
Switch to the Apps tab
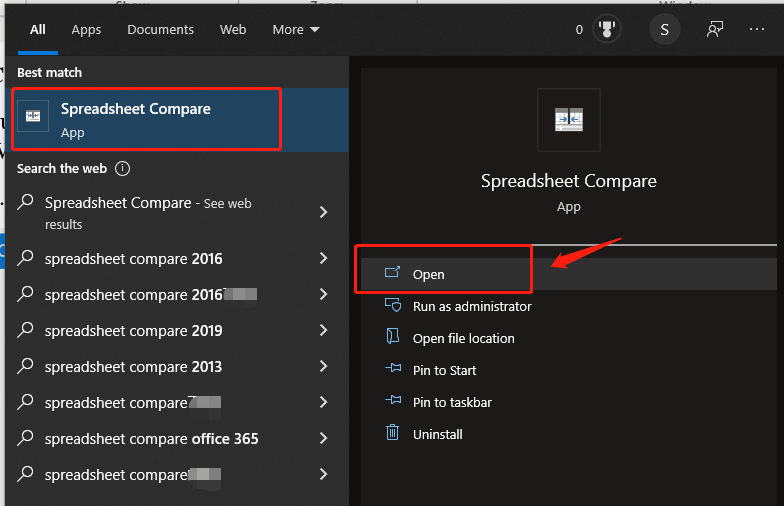tap(86, 29)
